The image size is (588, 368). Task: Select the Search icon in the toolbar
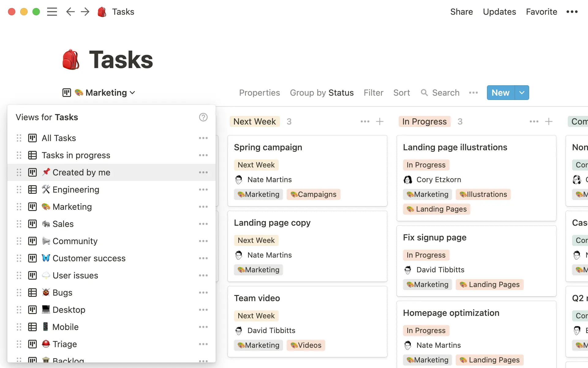425,93
